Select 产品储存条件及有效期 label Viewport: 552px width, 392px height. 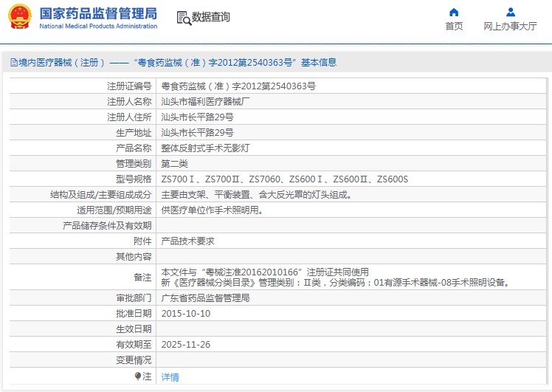(107, 226)
